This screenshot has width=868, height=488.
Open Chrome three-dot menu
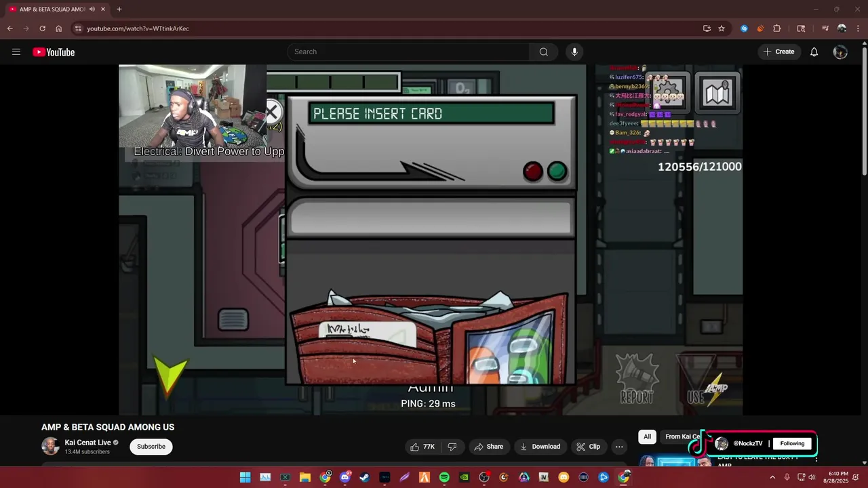(x=859, y=28)
